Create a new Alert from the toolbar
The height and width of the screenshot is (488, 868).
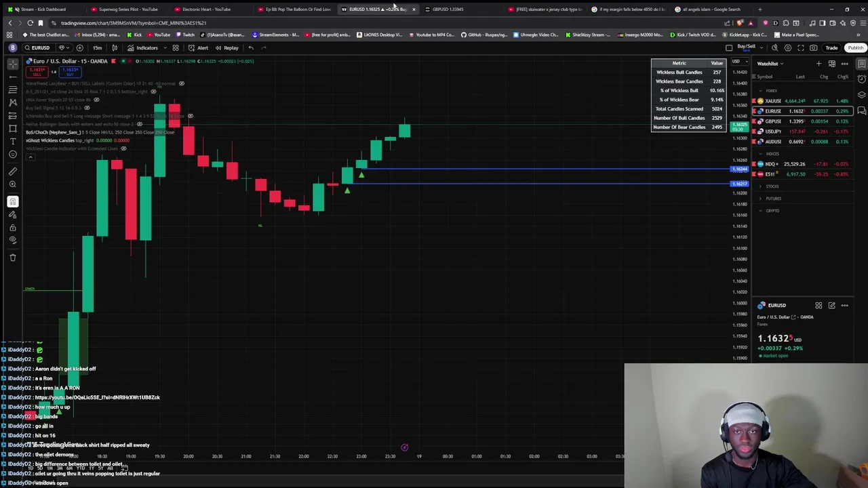198,47
